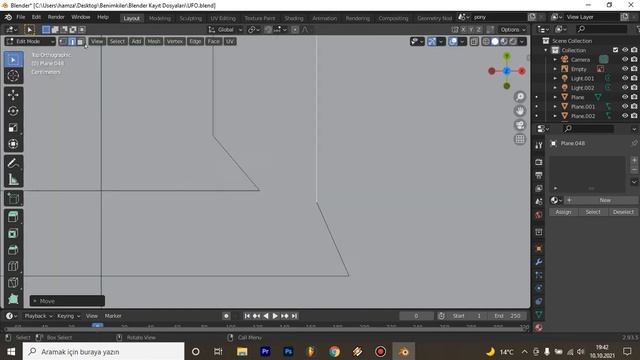Collapse the Collection tree
Screen dimensions: 640x360
coord(546,50)
